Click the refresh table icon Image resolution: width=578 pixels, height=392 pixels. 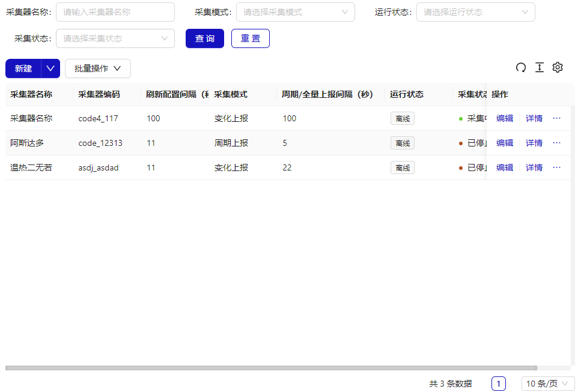coord(521,68)
